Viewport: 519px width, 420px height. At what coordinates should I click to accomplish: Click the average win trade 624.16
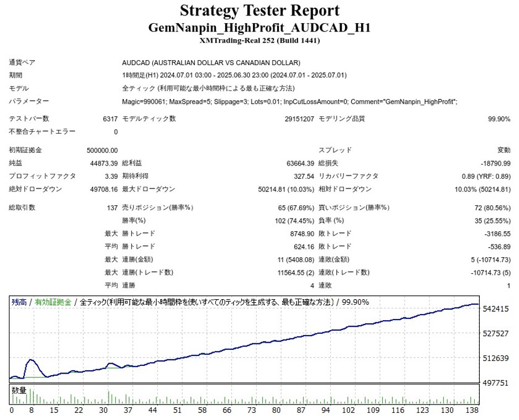click(304, 247)
